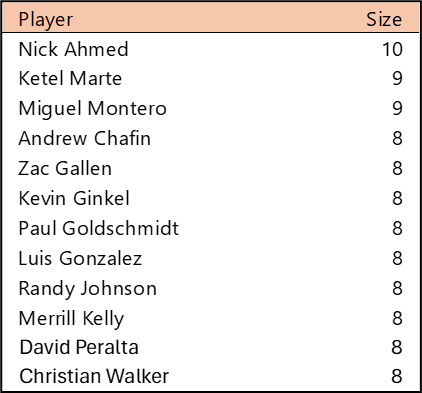
Task: Select the Ketel Marte player name
Action: tap(70, 79)
